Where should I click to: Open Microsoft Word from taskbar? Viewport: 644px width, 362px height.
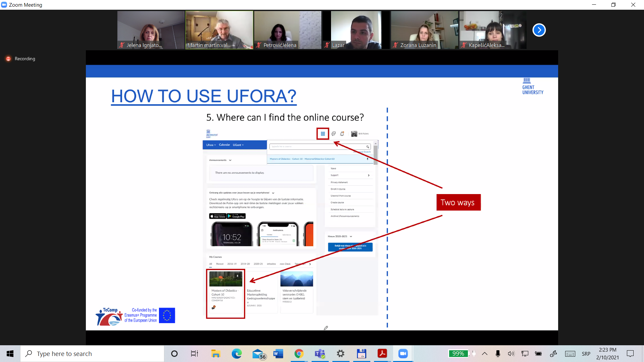(x=278, y=354)
